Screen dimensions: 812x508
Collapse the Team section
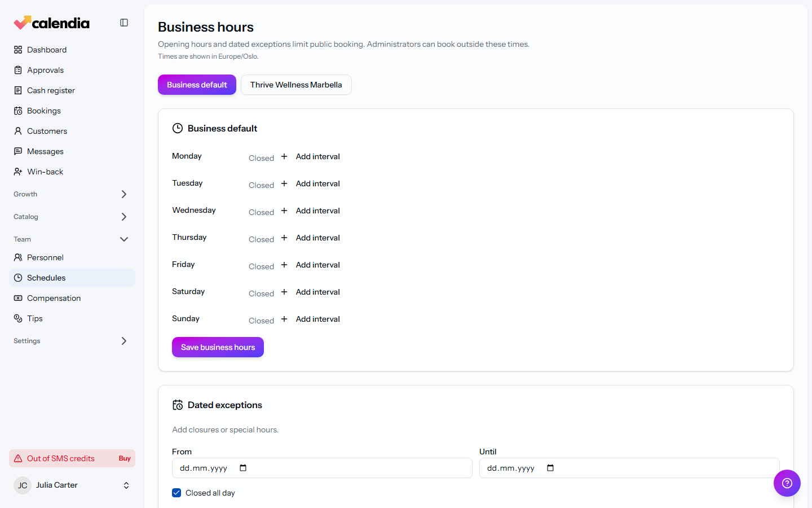point(72,239)
